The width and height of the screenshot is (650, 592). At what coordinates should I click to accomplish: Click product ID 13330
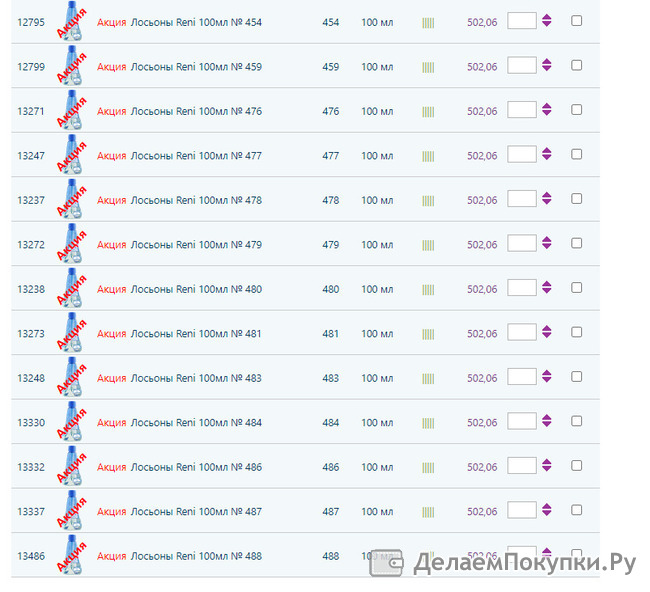[x=31, y=423]
